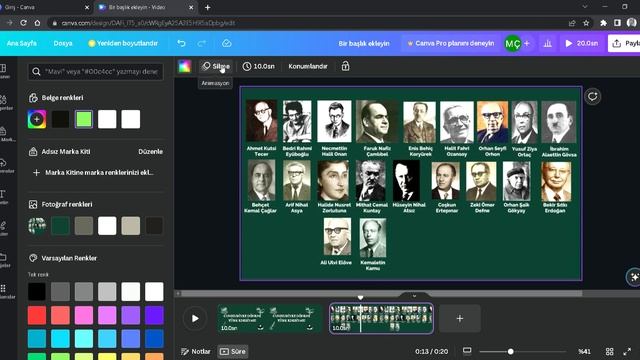Open the MÇ account avatar

click(x=512, y=43)
